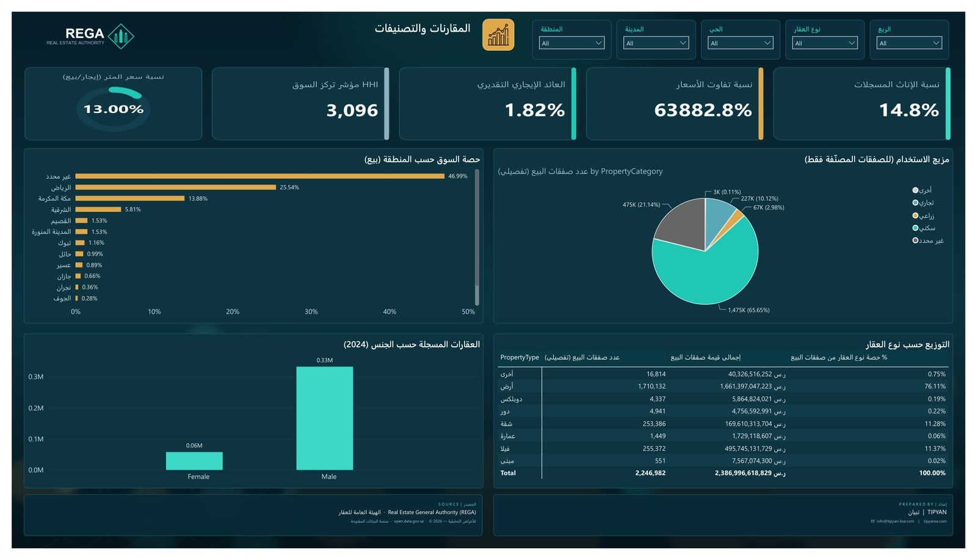Open the info@tipyan-ksa.com email link

click(x=895, y=522)
